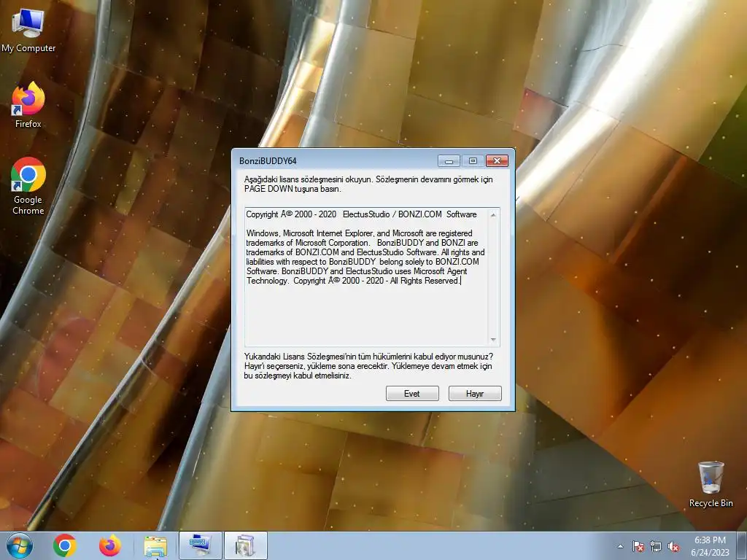The image size is (747, 560).
Task: Open the clock showing 6:38 PM
Action: point(710,546)
